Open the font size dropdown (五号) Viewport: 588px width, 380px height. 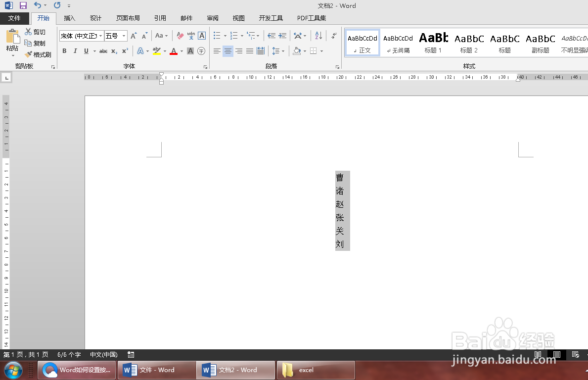point(124,36)
